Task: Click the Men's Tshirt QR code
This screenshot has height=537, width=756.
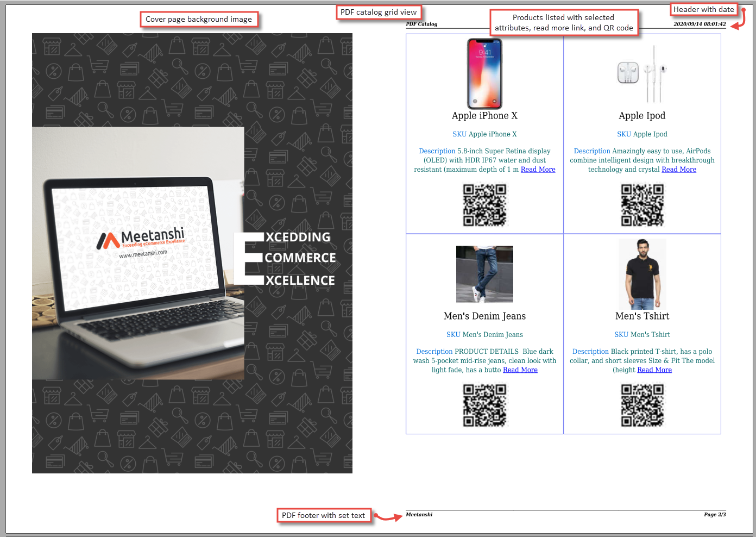Action: click(642, 405)
